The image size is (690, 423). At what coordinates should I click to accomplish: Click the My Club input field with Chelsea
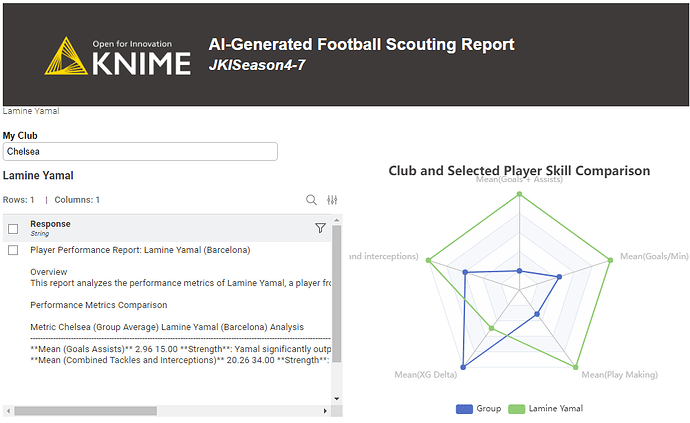(x=140, y=151)
